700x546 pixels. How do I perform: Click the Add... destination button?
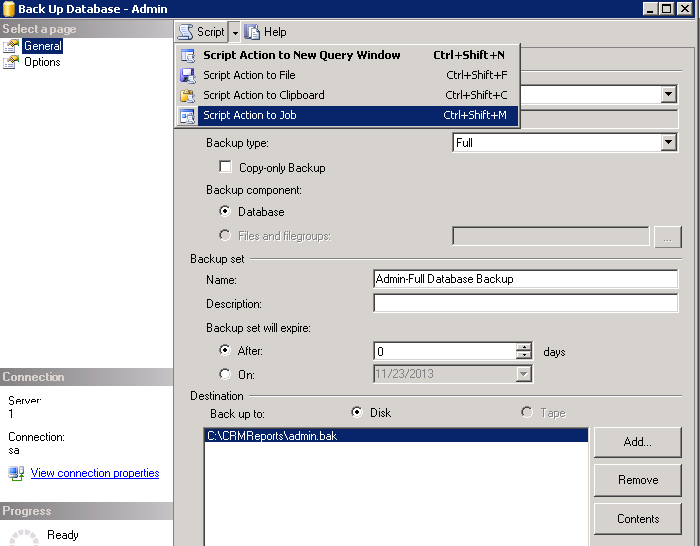click(638, 442)
